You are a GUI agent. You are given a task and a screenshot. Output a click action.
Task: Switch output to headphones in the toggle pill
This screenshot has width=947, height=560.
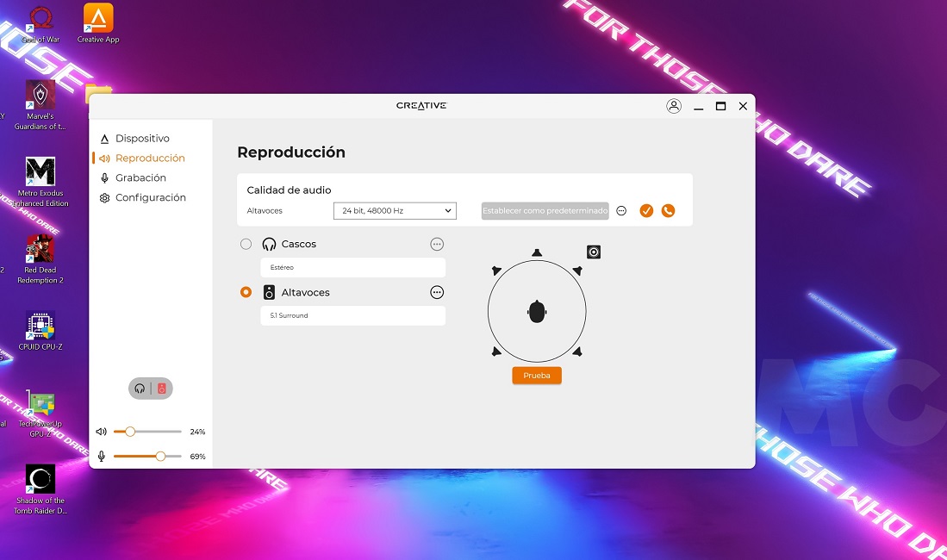(x=140, y=389)
